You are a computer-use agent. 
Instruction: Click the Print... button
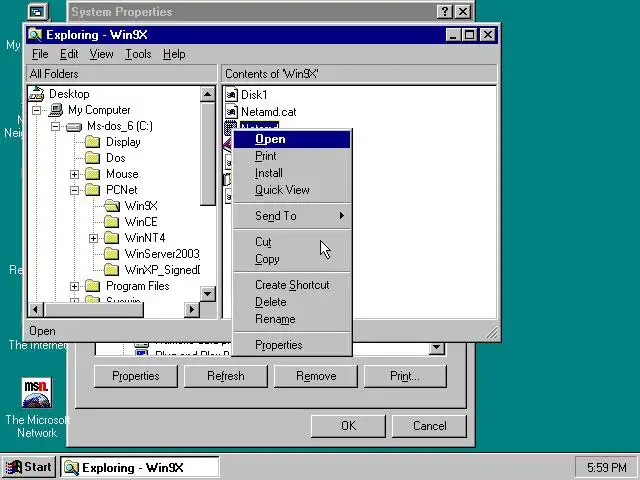pos(405,376)
